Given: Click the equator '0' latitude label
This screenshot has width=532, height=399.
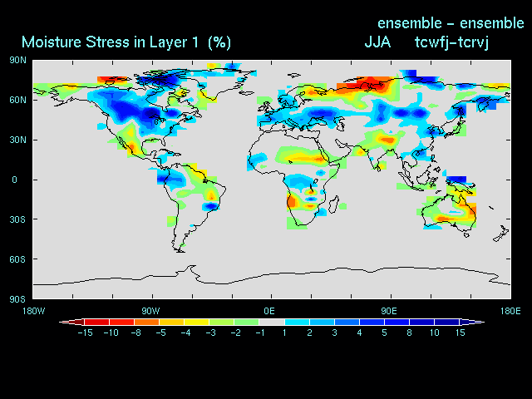Looking at the screenshot, I should pyautogui.click(x=14, y=180).
